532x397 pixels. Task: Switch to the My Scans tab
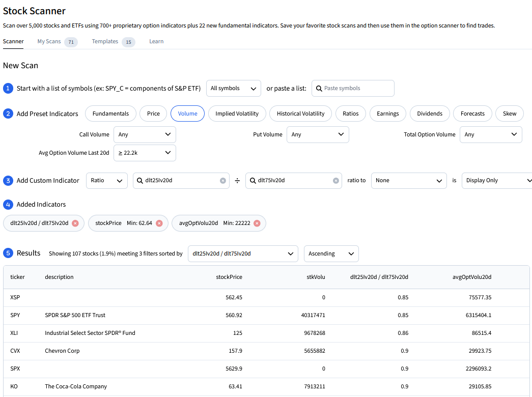click(49, 41)
